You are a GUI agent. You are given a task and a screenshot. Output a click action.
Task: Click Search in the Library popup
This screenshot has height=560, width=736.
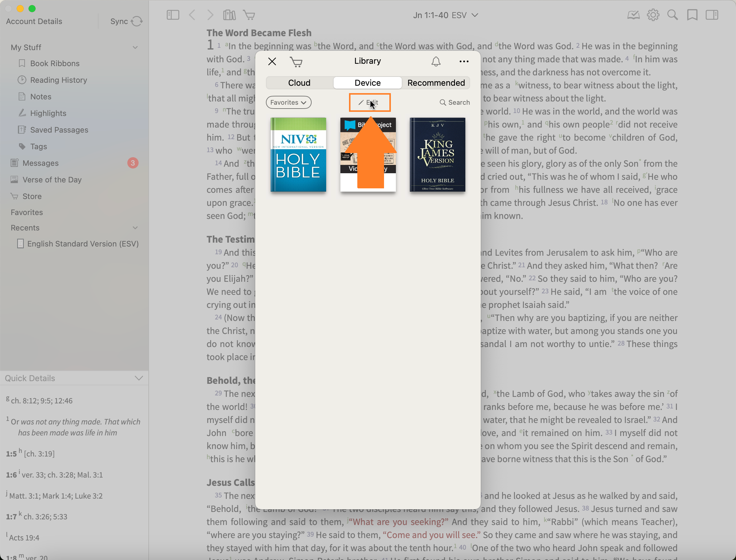click(x=455, y=102)
